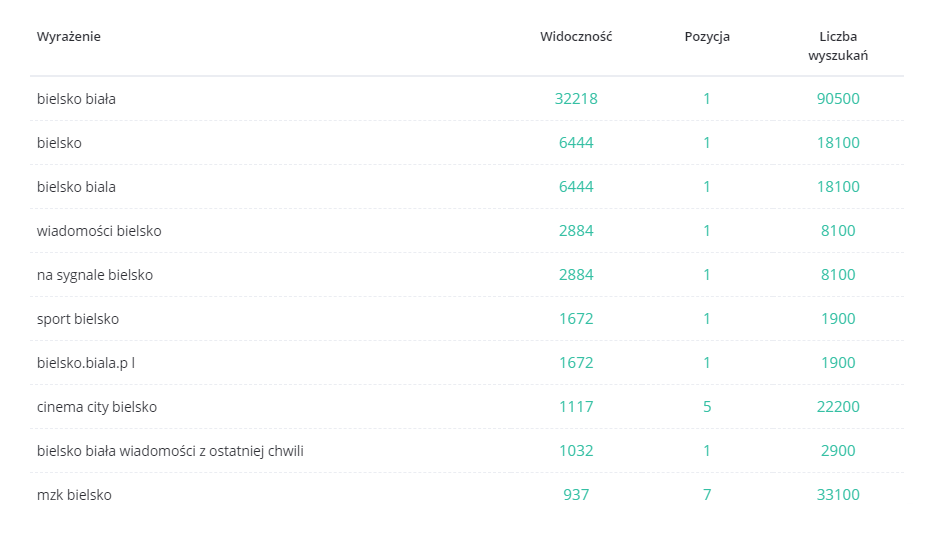
Task: Open the 'bielsko.biala.p l' keyword
Action: 86,363
